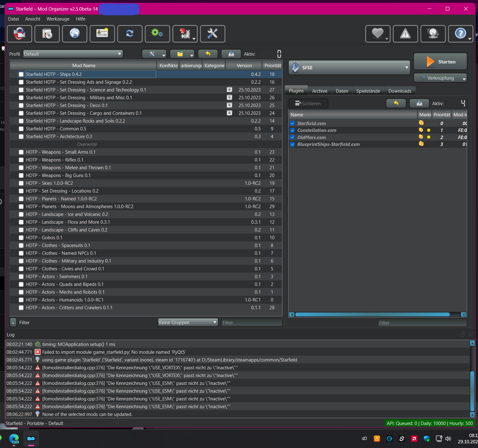
Task: Switch to the Downloads tab
Action: point(400,91)
